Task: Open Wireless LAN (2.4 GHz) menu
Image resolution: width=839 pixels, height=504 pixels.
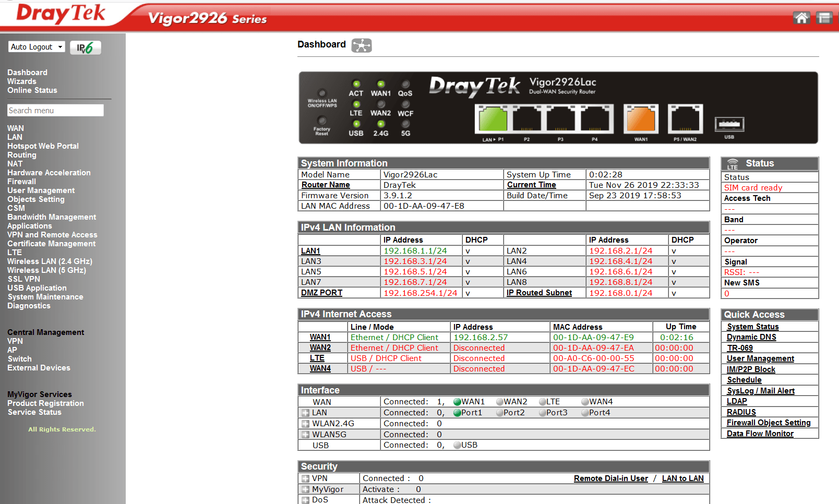Action: 50,261
